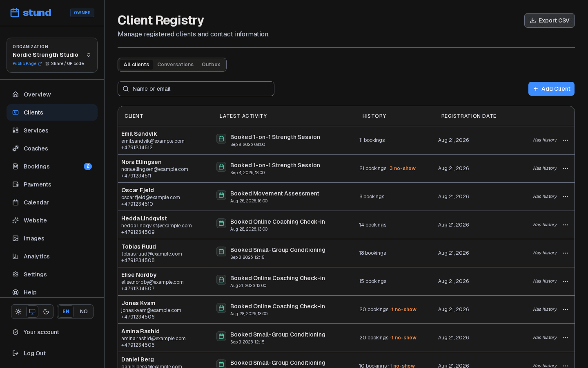588x368 pixels.
Task: Click Amina Rashid's email address
Action: click(154, 339)
